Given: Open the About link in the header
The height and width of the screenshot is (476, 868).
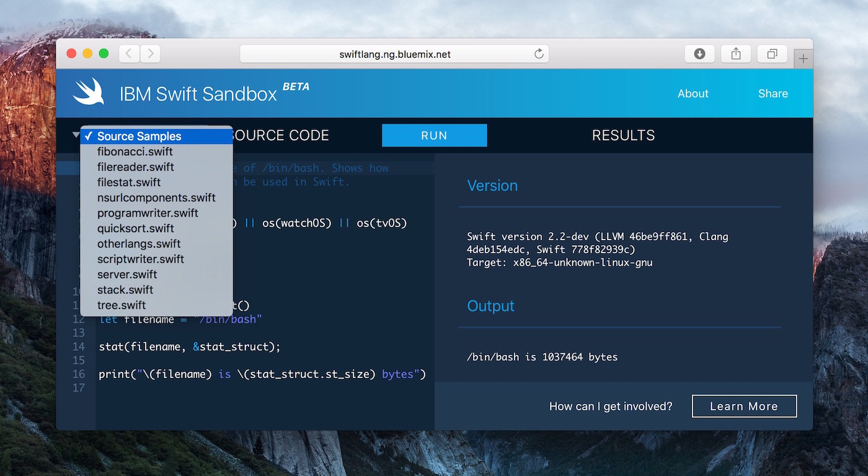Looking at the screenshot, I should click(693, 94).
